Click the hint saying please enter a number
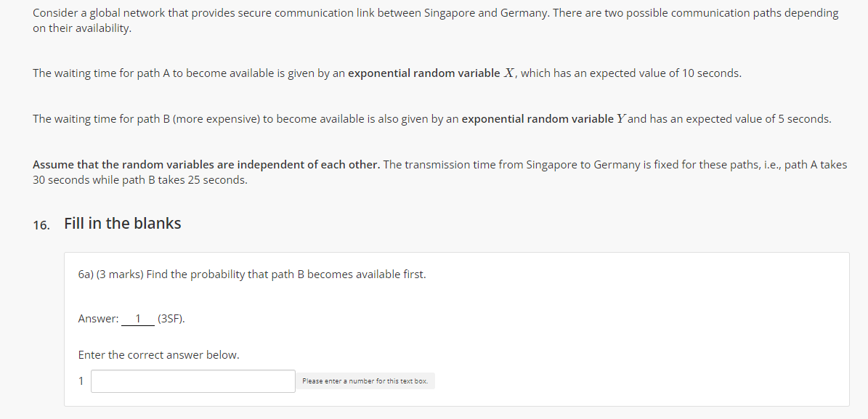Screen dimensions: 868x419 tap(365, 381)
